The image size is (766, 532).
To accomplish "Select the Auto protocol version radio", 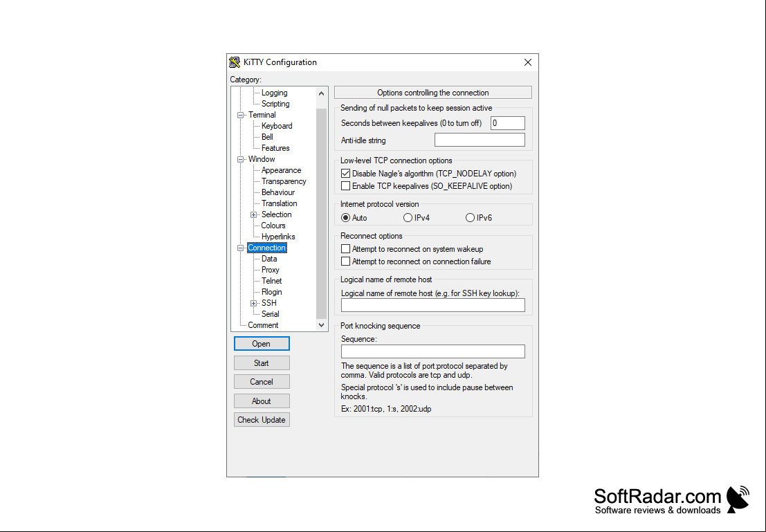I will (x=346, y=218).
